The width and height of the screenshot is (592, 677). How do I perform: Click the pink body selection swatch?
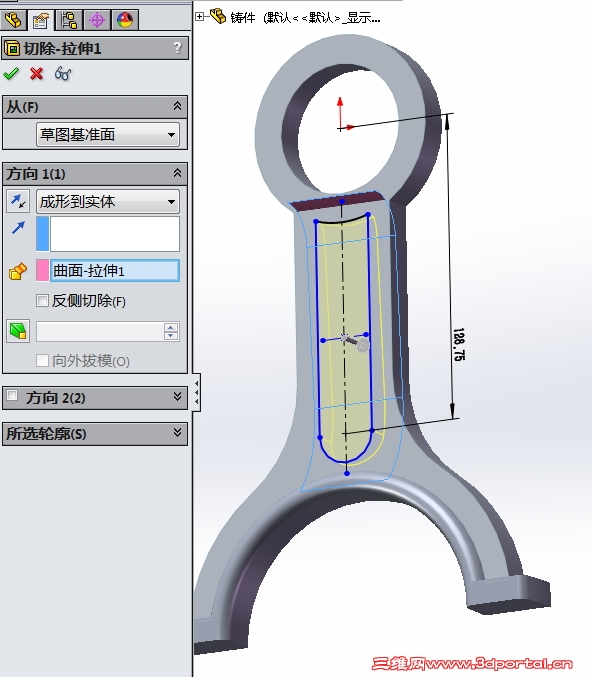point(42,271)
